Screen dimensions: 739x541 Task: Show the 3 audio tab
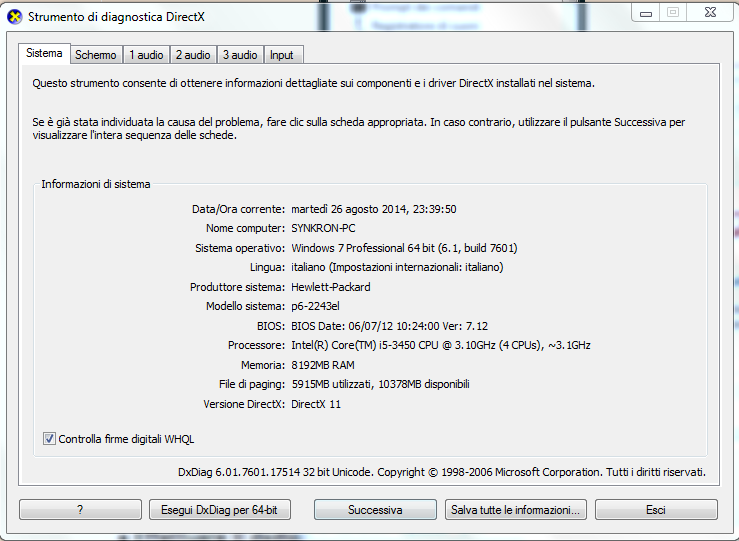[x=239, y=55]
